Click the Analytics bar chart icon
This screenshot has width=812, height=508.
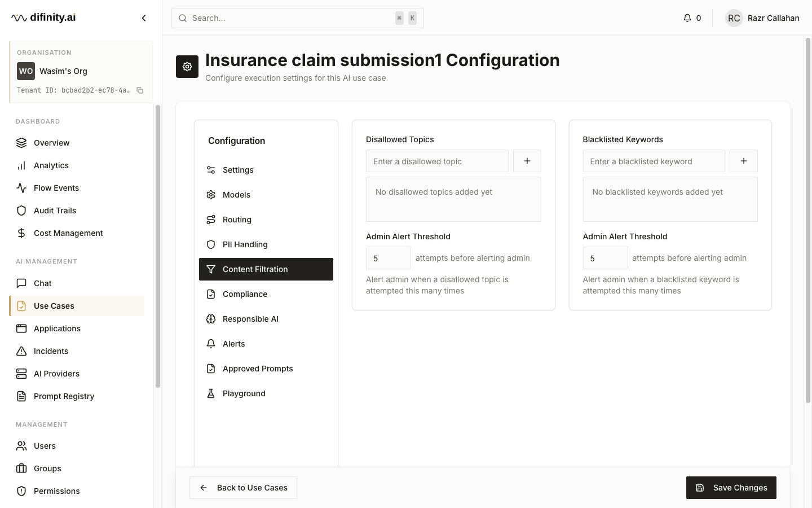(x=21, y=165)
